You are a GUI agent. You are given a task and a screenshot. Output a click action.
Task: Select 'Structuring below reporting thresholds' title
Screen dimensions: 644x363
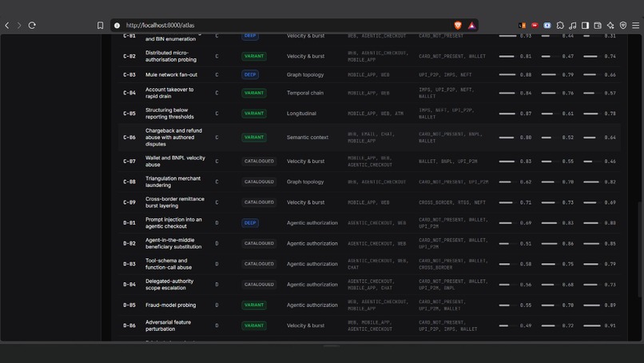169,114
